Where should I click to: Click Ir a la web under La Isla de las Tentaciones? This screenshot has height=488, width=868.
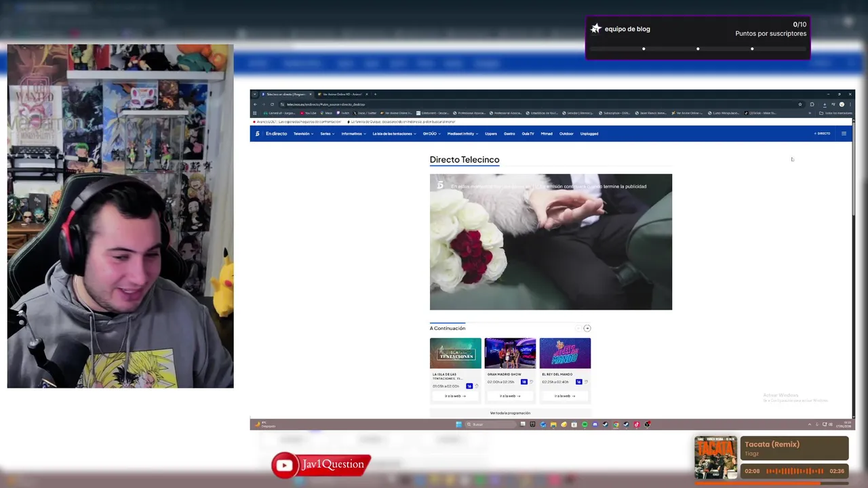[455, 396]
